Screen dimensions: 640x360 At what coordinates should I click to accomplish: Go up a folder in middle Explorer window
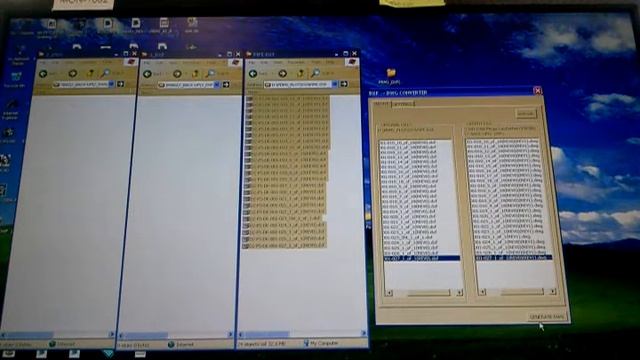click(x=195, y=74)
